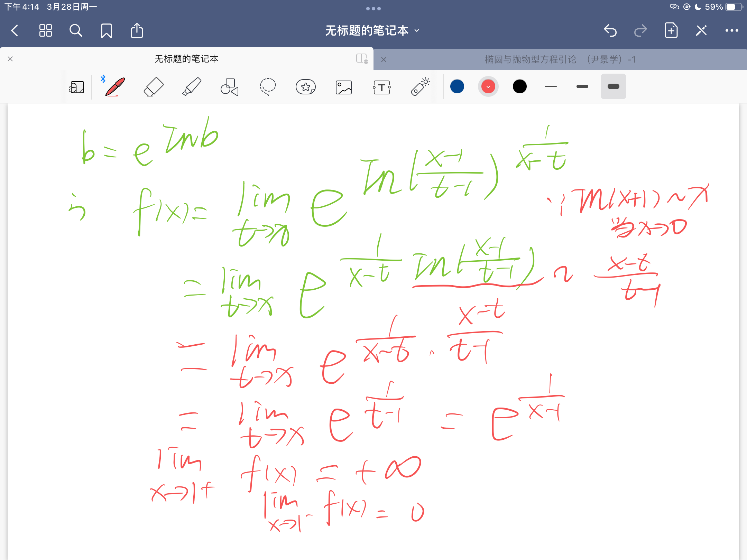
Task: Select the 无标题的笔记本 tab
Action: point(186,59)
